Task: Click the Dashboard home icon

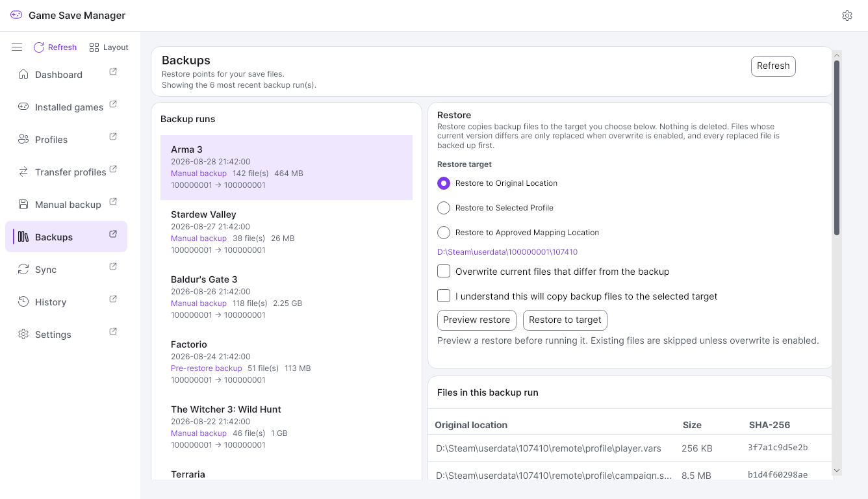Action: 23,74
